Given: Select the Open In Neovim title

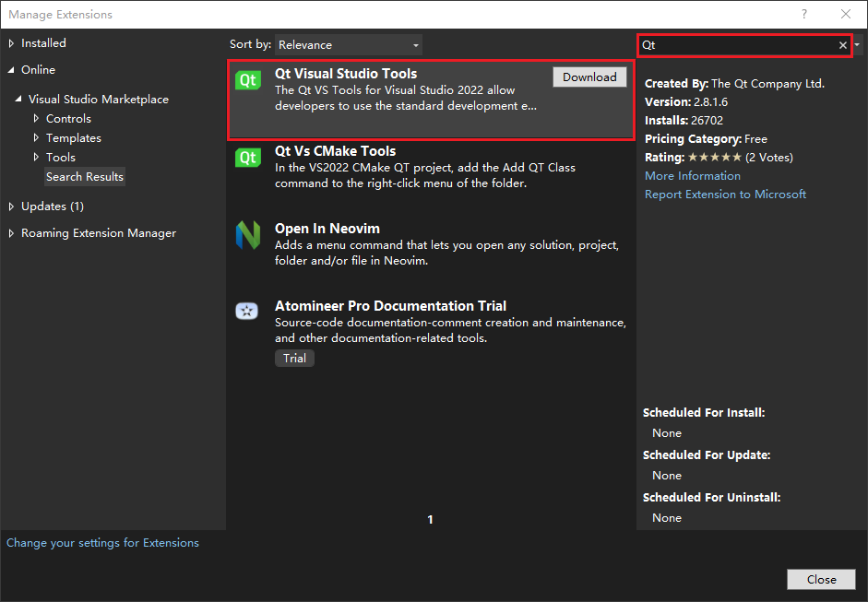Looking at the screenshot, I should coord(327,229).
